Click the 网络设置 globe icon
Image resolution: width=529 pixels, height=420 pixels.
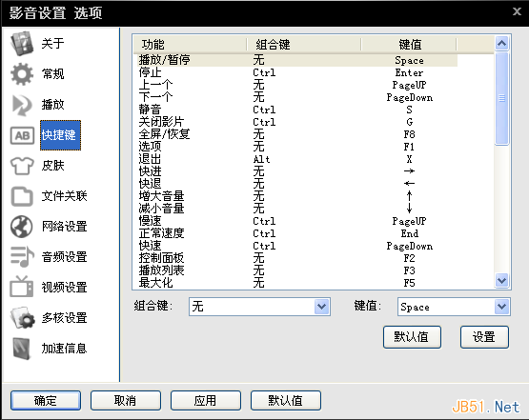click(x=22, y=227)
